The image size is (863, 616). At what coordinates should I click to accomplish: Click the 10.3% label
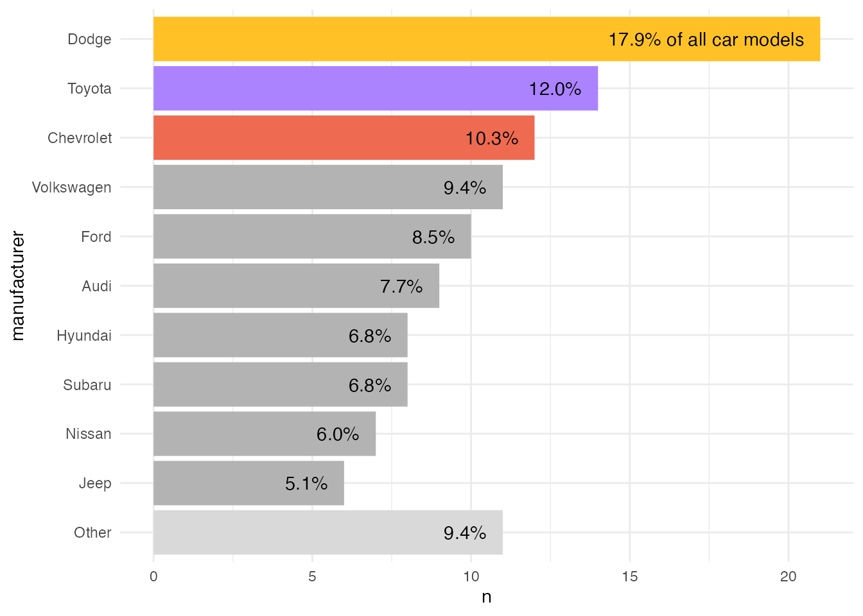(x=491, y=139)
